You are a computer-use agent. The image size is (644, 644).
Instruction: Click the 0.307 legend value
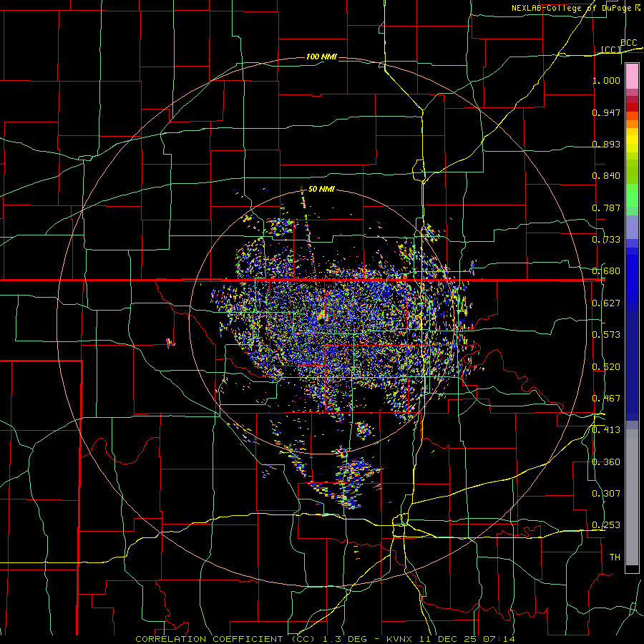[x=606, y=494]
